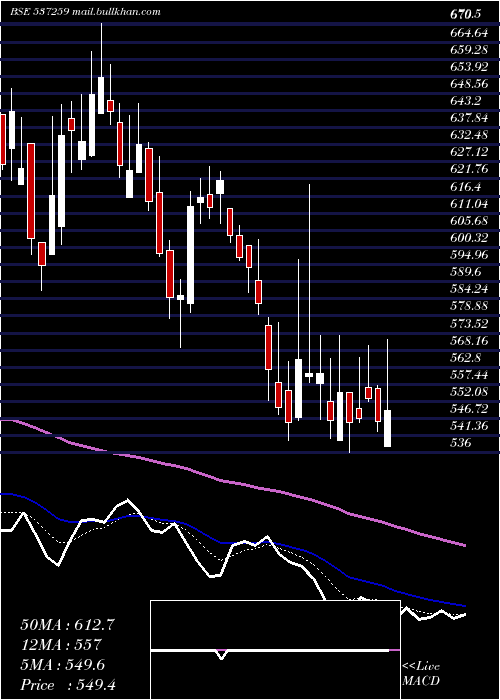This screenshot has width=500, height=700.
Task: Click the 632.48 price axis label
Action: [469, 135]
